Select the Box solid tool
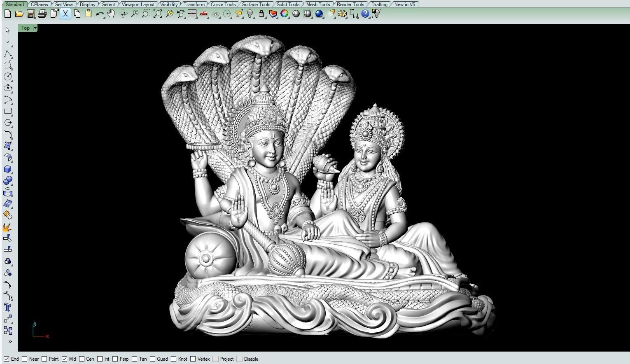Viewport: 630px width, 364px height. tap(8, 169)
